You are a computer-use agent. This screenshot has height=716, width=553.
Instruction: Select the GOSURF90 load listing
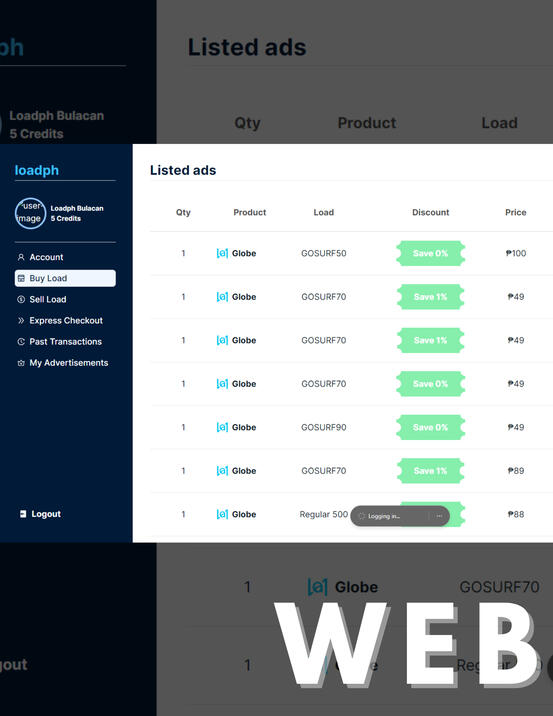tap(323, 427)
